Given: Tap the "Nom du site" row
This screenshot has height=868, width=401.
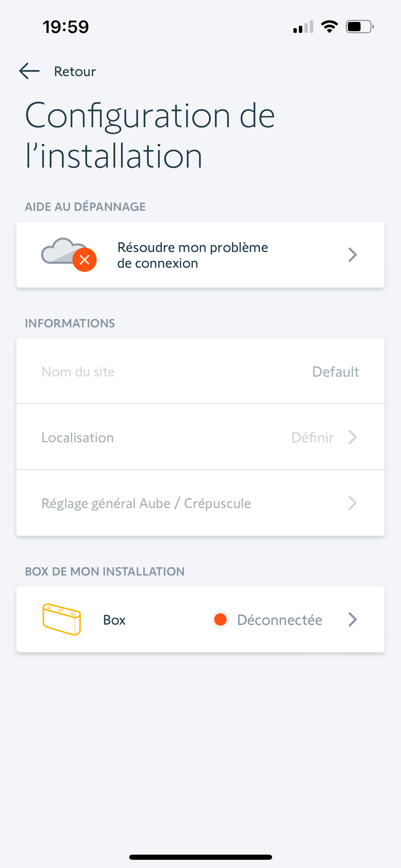Looking at the screenshot, I should coord(78,372).
